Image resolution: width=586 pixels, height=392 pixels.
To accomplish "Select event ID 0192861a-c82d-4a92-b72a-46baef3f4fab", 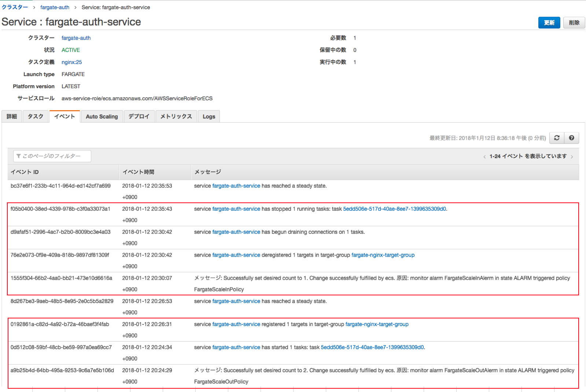I will pyautogui.click(x=60, y=324).
